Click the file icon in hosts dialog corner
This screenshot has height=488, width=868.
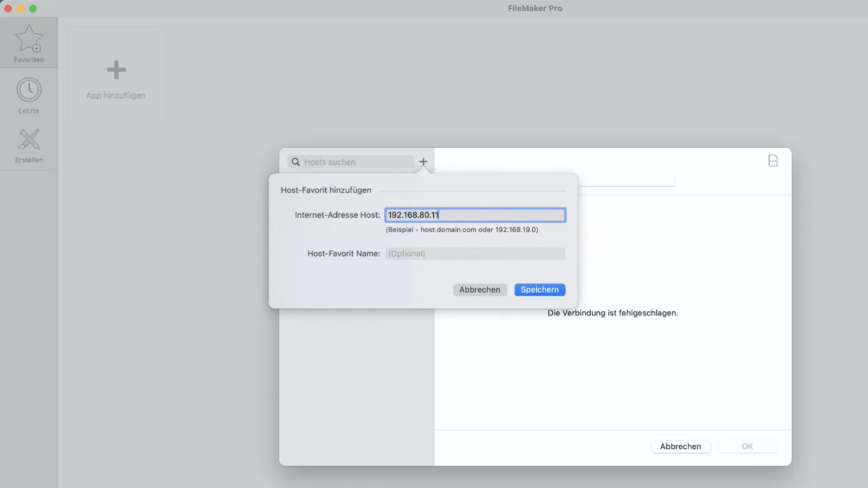click(773, 161)
